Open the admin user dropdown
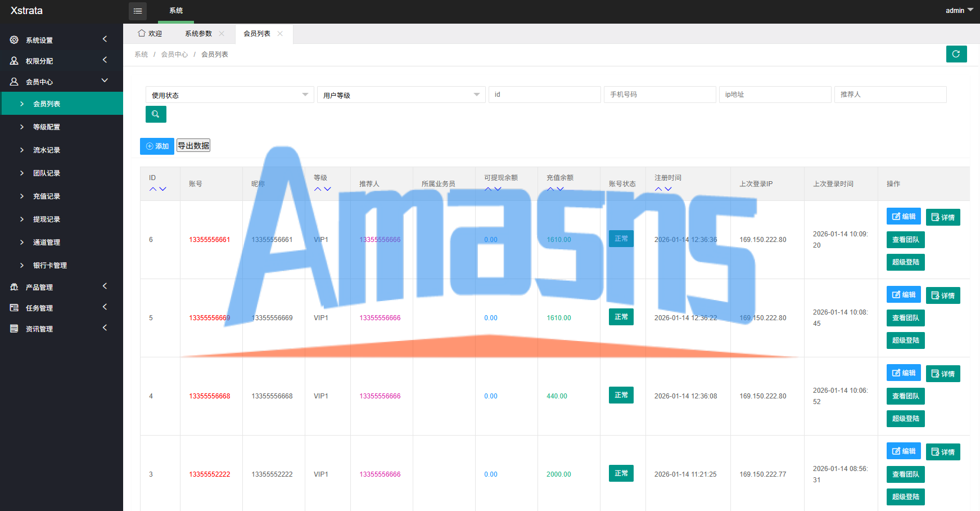 [x=959, y=11]
